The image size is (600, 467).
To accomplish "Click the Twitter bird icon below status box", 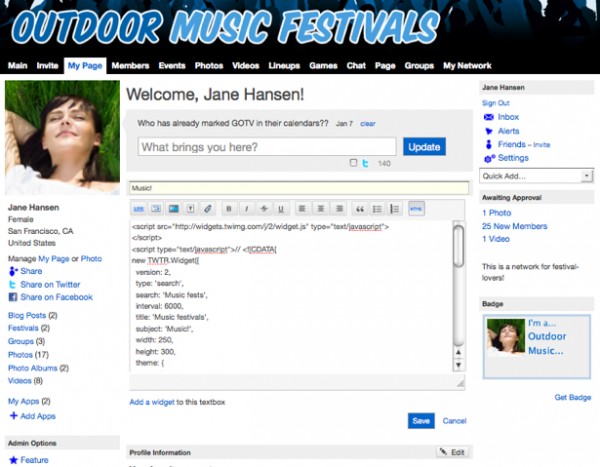I will point(365,163).
